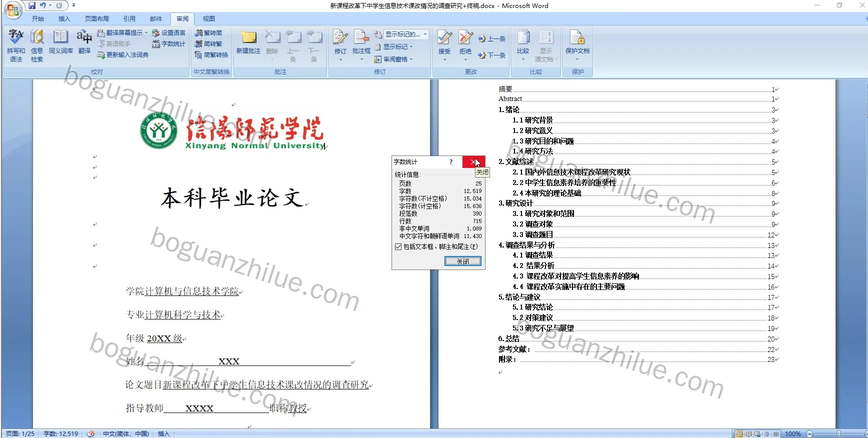
Task: Convert text with 简转繁
Action: tap(209, 44)
